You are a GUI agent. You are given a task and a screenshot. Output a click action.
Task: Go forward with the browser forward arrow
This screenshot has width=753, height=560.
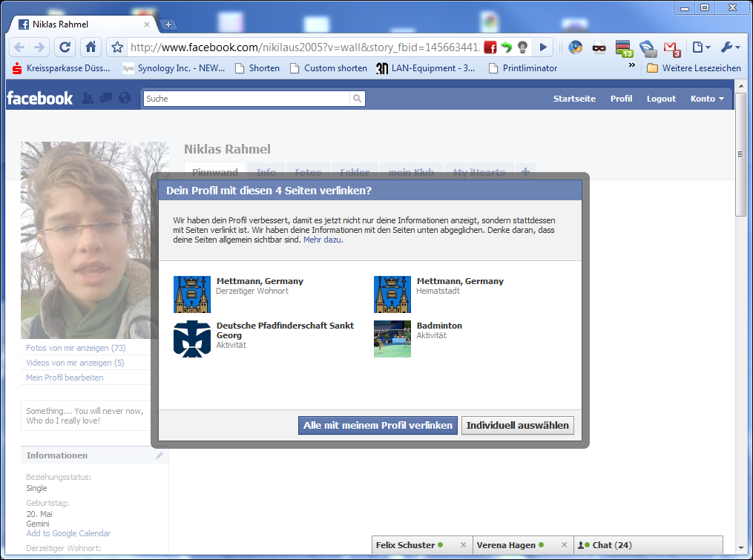point(39,47)
